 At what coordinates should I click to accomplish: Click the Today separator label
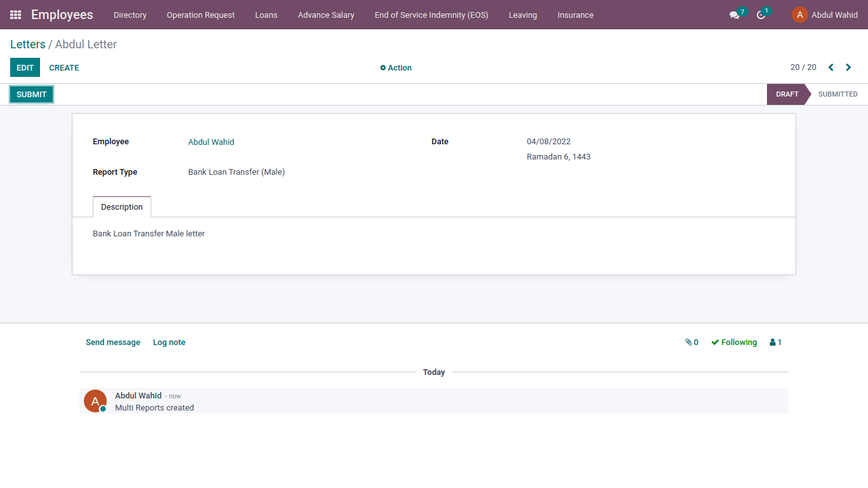pos(434,372)
